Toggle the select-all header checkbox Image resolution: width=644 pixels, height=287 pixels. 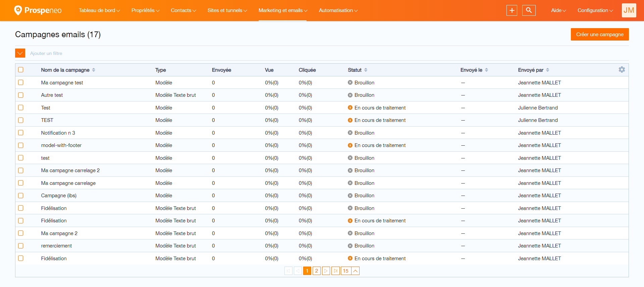[21, 70]
